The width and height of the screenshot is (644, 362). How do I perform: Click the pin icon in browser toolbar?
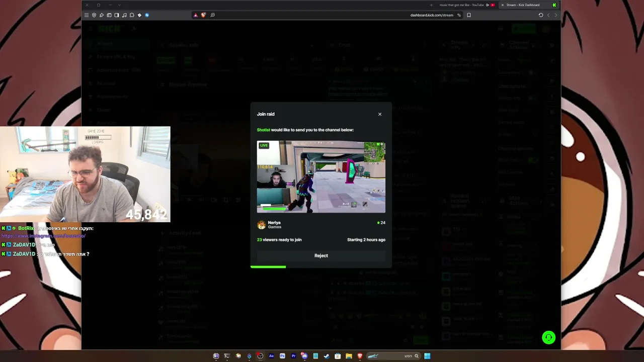102,15
